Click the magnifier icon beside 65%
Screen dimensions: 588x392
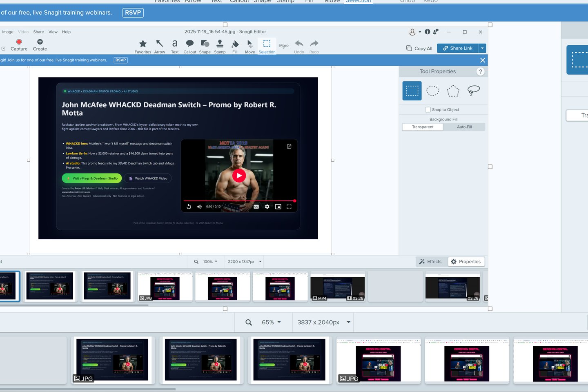249,323
